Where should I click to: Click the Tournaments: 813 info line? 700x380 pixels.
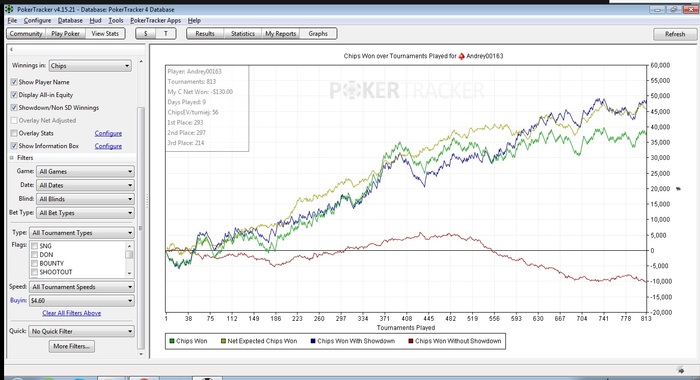click(x=192, y=82)
